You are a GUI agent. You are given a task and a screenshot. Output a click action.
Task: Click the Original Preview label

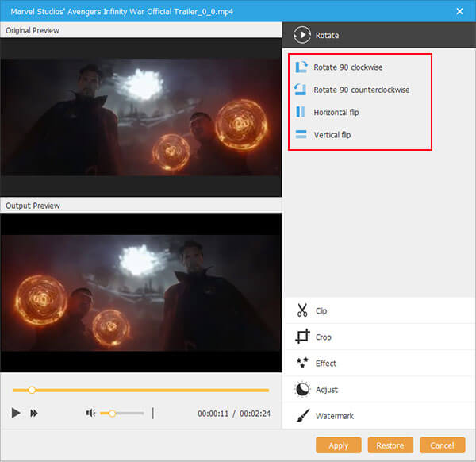(33, 30)
